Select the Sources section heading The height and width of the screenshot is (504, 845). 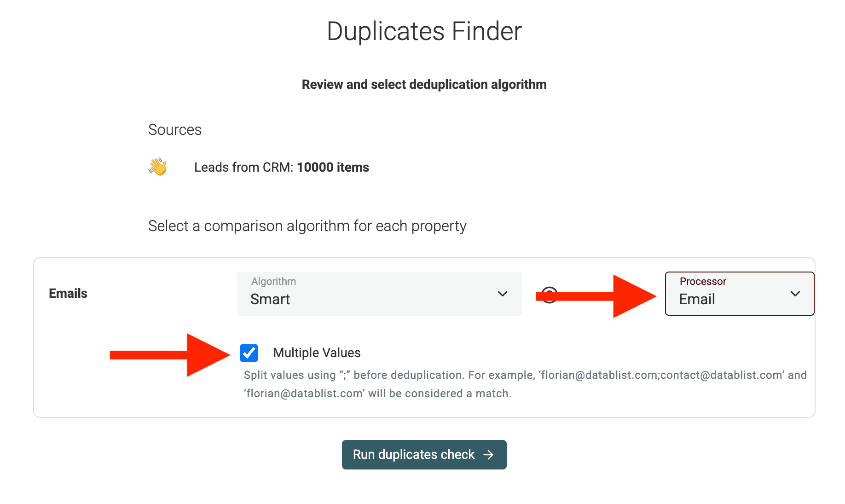tap(175, 129)
